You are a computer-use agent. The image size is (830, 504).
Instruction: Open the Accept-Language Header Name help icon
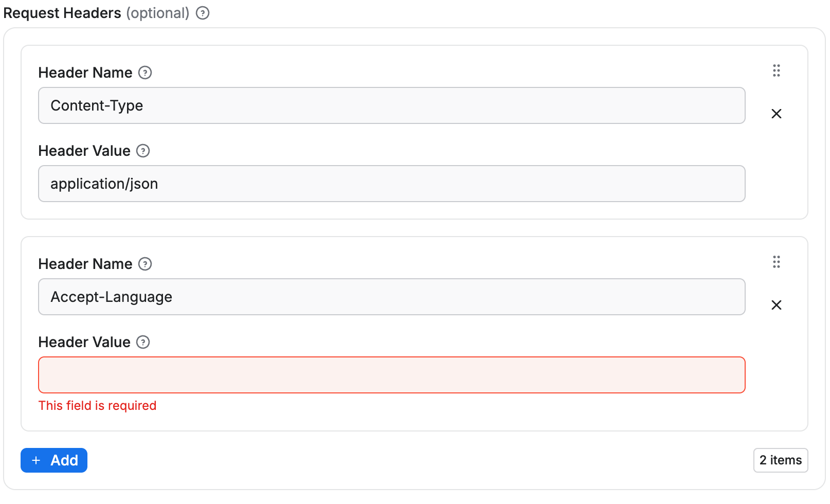tap(146, 264)
